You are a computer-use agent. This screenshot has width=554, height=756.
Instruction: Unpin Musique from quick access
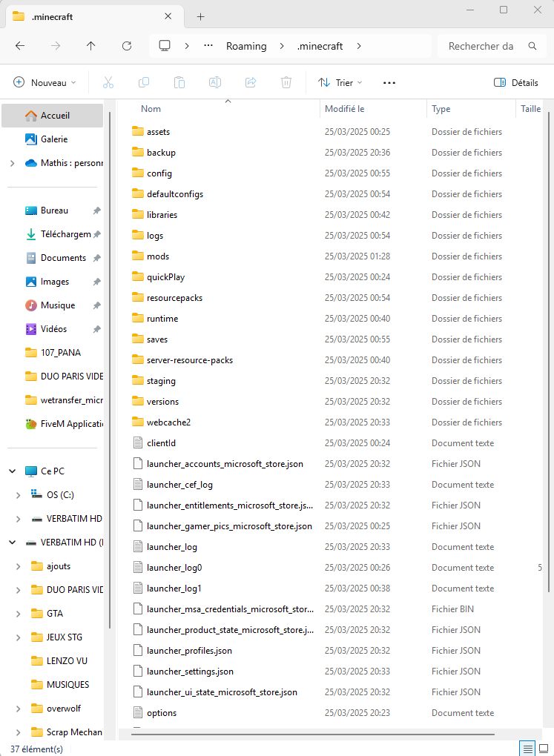click(x=96, y=305)
